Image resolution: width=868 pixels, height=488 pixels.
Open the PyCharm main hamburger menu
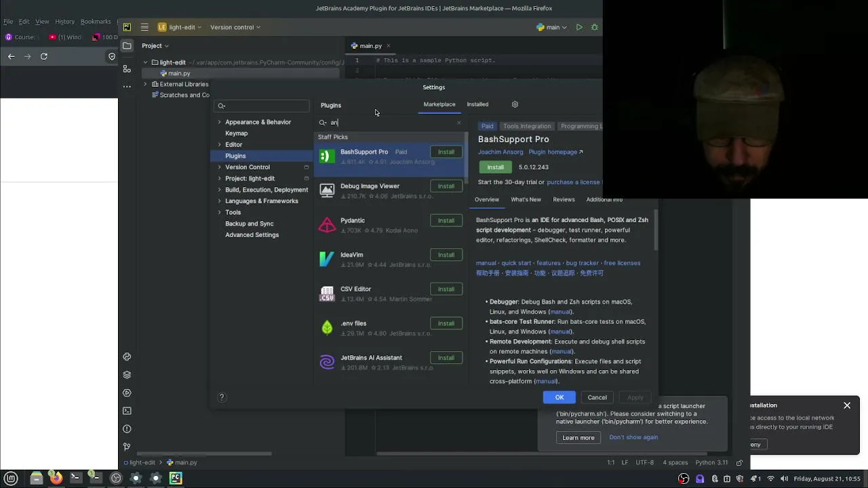(x=144, y=27)
